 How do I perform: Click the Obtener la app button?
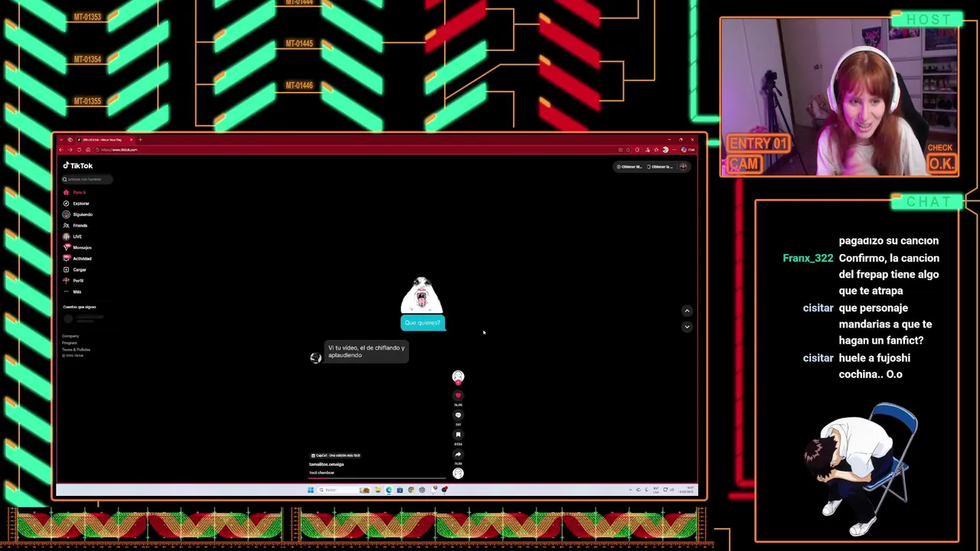click(661, 167)
